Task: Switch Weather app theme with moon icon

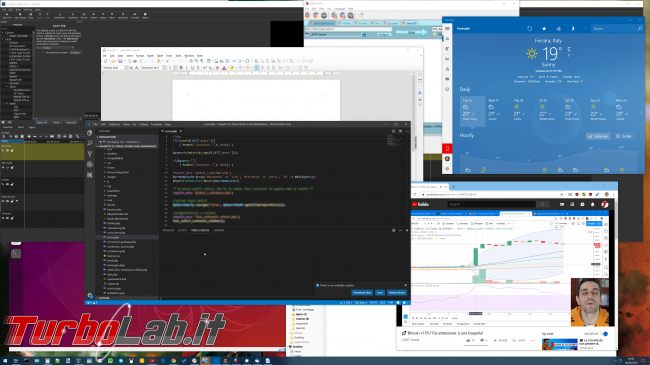Action: pyautogui.click(x=573, y=29)
